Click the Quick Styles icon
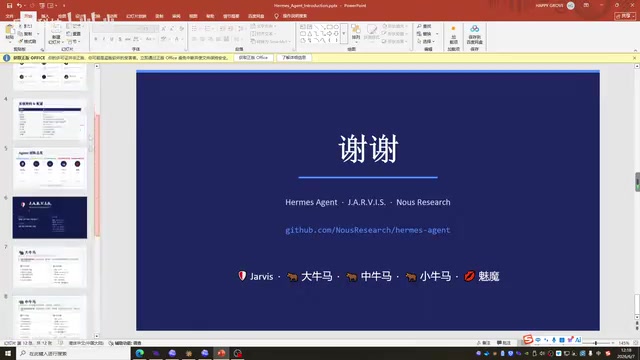This screenshot has width=640, height=360. [x=371, y=29]
